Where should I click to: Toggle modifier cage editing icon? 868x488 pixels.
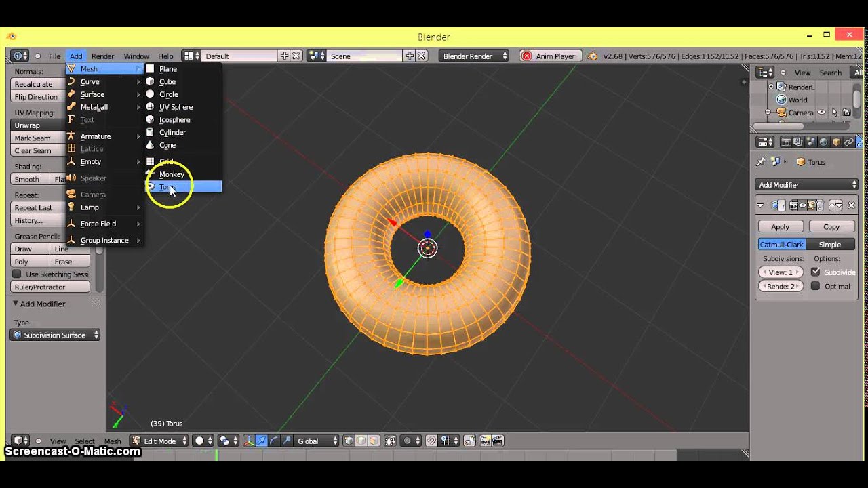point(819,205)
